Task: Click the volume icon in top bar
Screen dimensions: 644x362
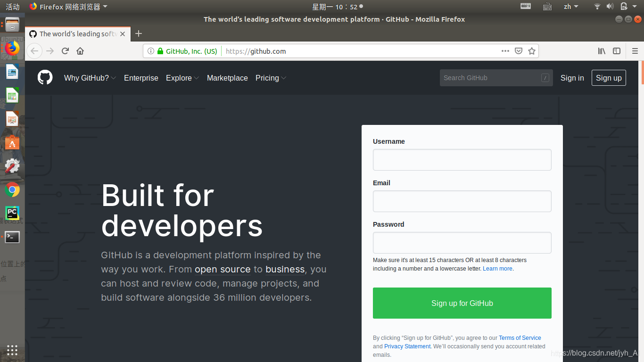Action: tap(610, 7)
